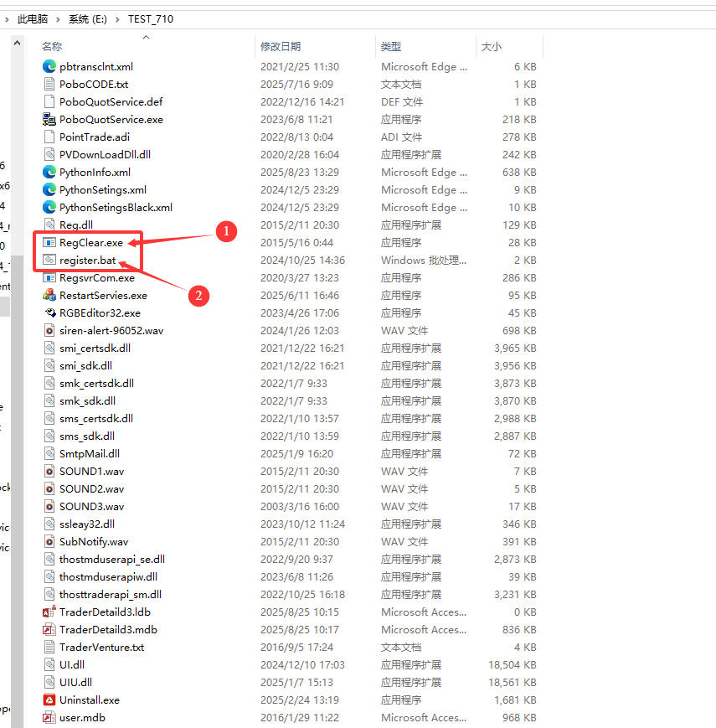Click the WAV 文件 type of siren-alert-96052.wav
The height and width of the screenshot is (728, 716).
point(404,331)
